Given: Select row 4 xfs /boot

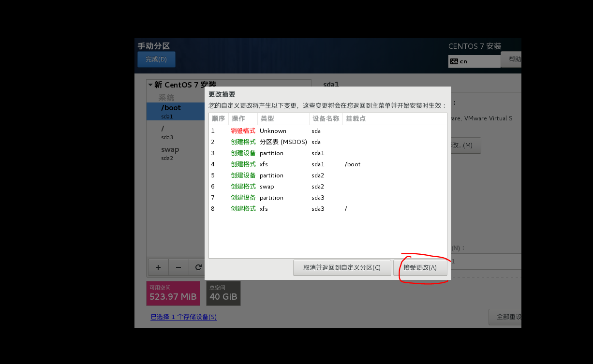Looking at the screenshot, I should click(x=328, y=164).
